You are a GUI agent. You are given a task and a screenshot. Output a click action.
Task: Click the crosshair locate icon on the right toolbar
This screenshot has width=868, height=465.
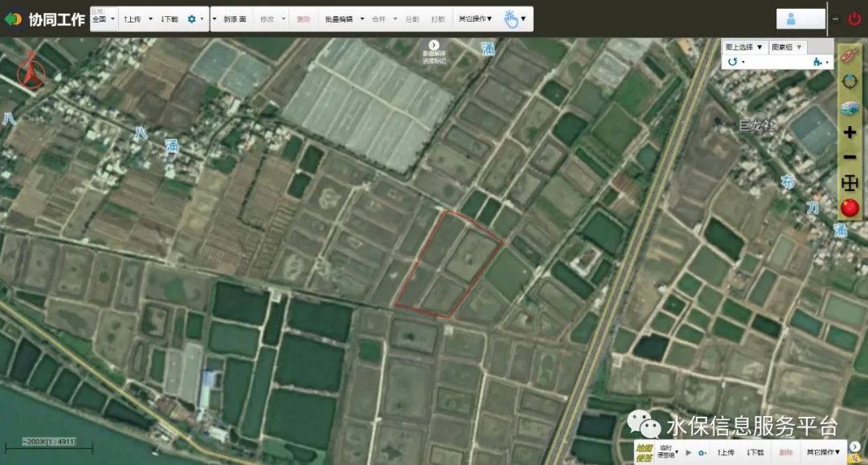click(850, 81)
